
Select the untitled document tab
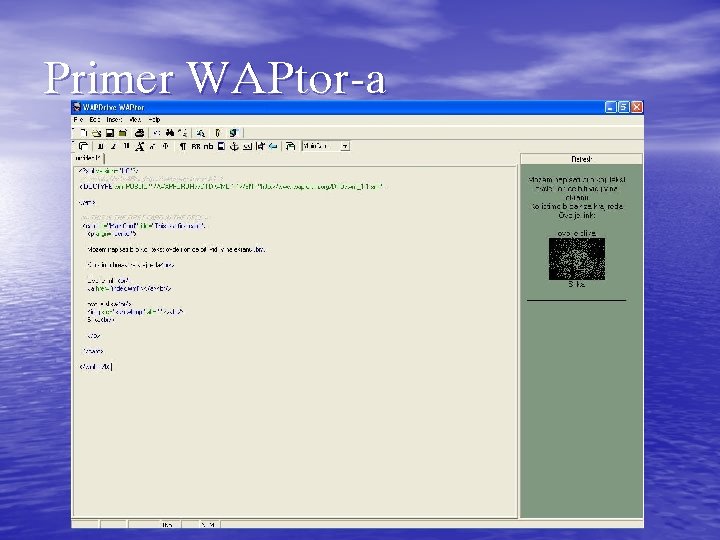click(x=89, y=158)
